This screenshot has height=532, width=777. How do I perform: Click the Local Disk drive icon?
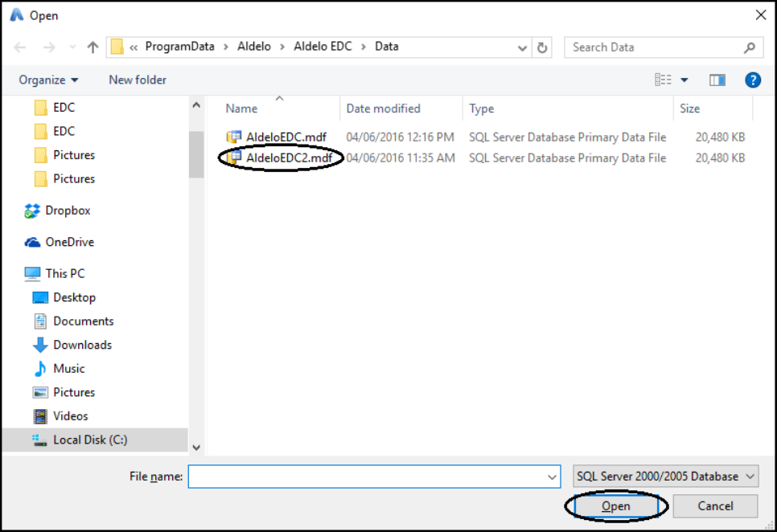[x=39, y=440]
